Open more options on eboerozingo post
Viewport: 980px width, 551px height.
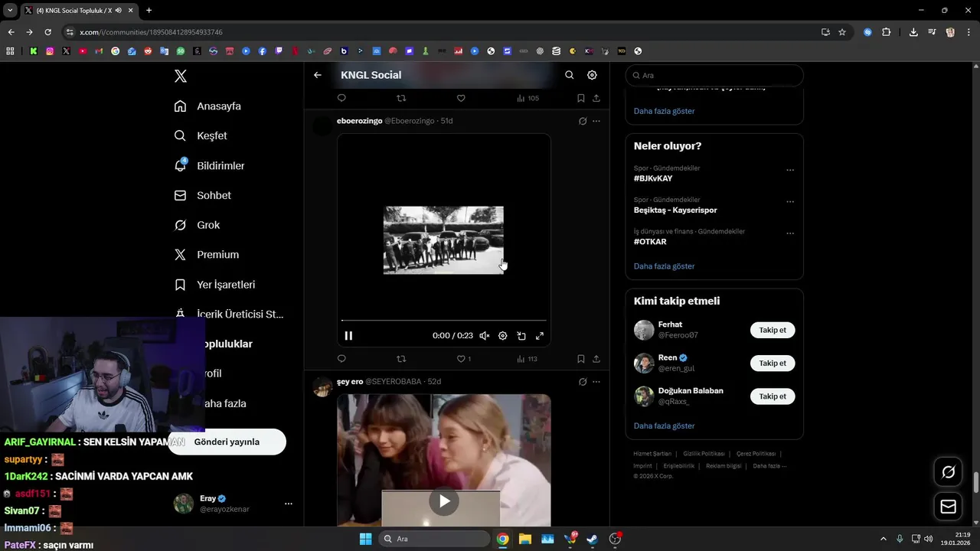click(x=596, y=121)
